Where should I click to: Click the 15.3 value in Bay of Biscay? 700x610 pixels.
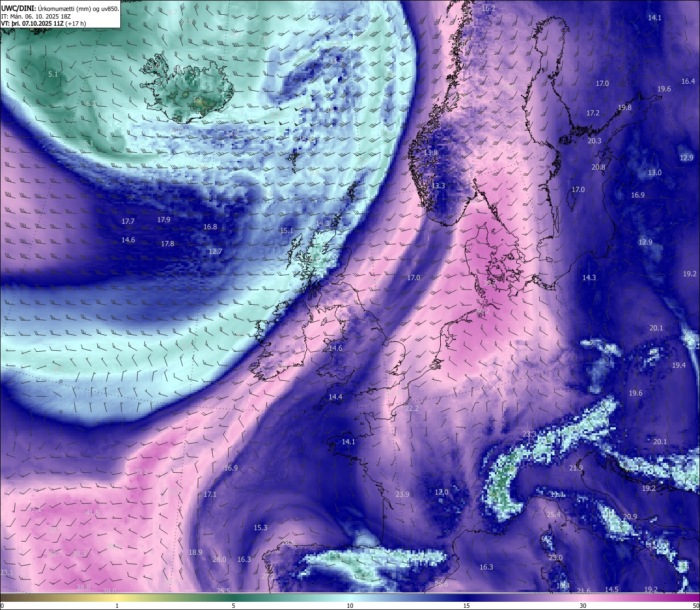coord(260,528)
